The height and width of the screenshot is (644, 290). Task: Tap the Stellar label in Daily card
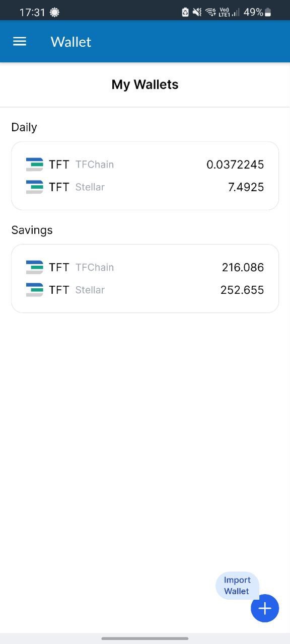click(x=90, y=187)
